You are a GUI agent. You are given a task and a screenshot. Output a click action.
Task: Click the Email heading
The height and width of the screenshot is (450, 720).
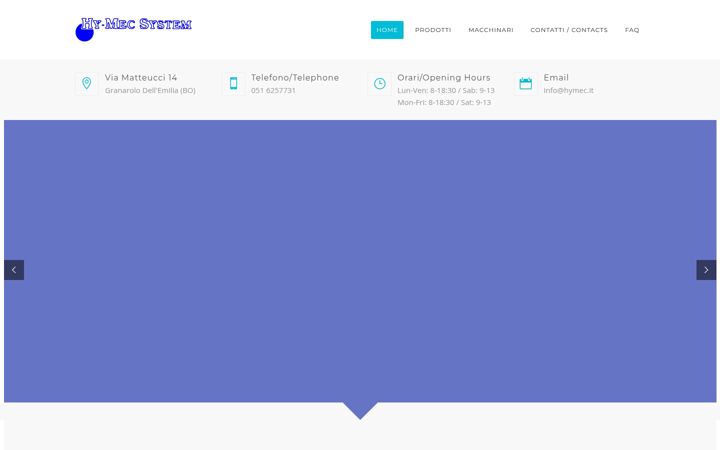point(556,78)
